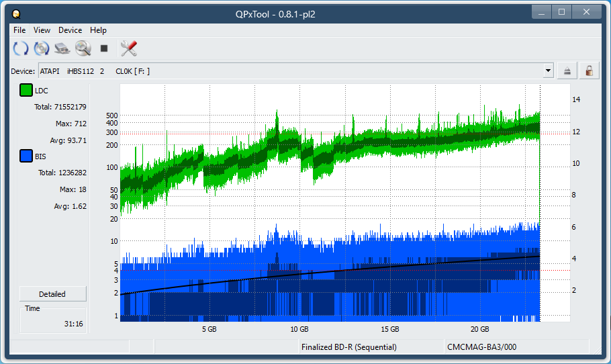
Task: Click the BIS Max: 18 value
Action: point(73,189)
